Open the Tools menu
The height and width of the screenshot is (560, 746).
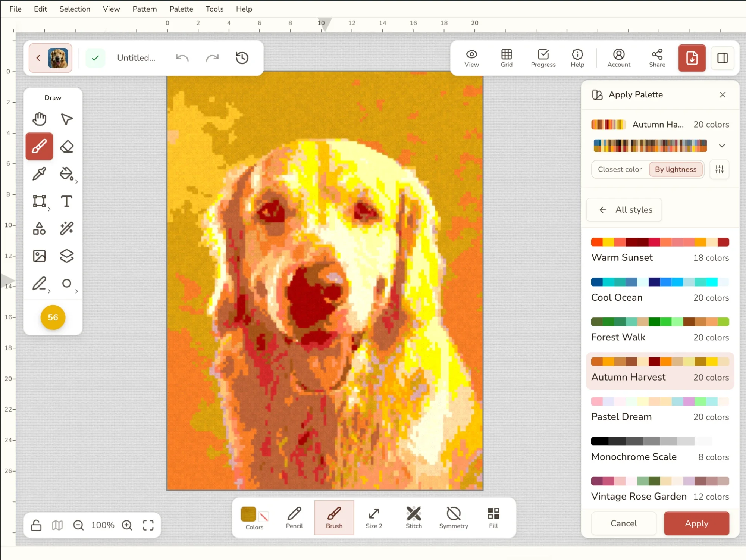click(x=214, y=9)
